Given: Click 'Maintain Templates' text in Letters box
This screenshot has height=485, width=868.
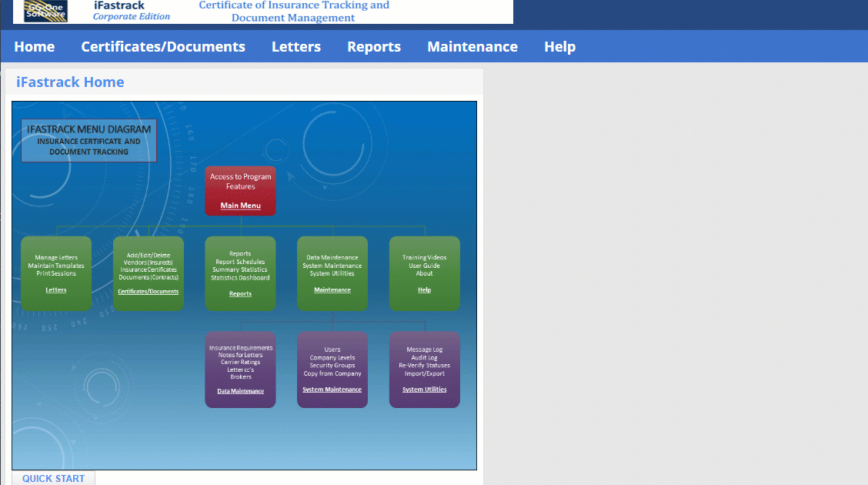Looking at the screenshot, I should click(x=56, y=266).
